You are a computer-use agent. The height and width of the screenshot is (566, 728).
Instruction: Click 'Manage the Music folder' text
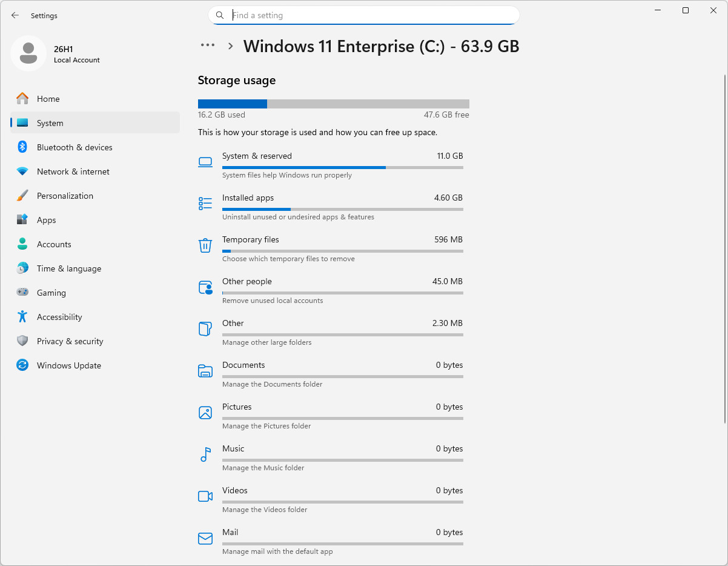pyautogui.click(x=263, y=468)
